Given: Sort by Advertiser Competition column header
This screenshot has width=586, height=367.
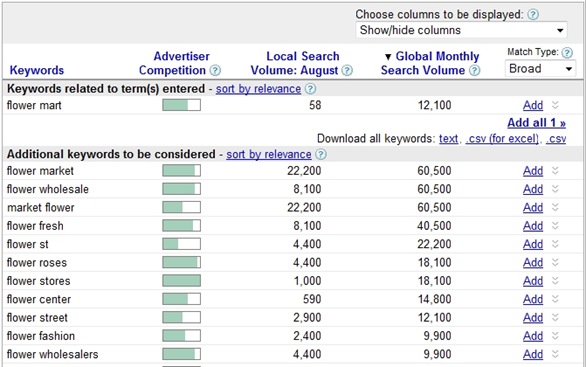Looking at the screenshot, I should (x=174, y=63).
